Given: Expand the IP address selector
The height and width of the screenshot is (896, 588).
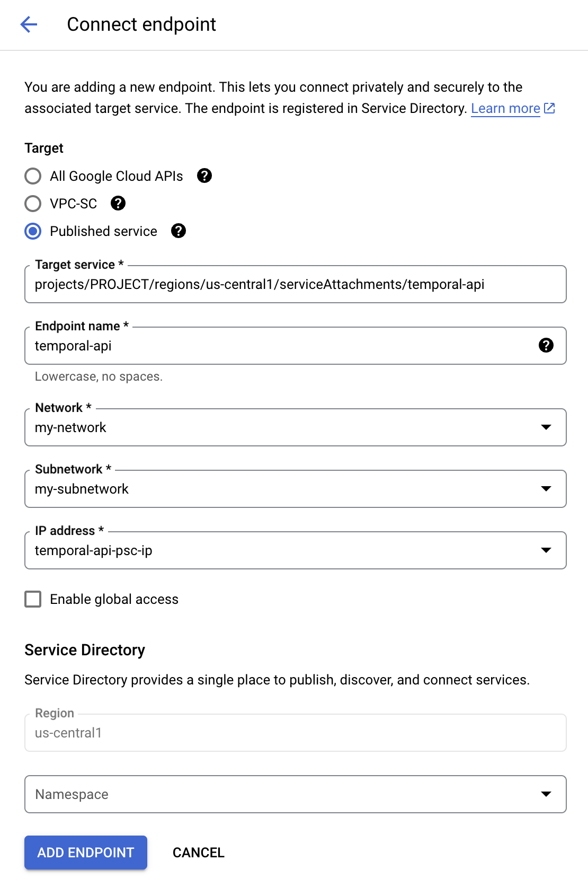Looking at the screenshot, I should [x=547, y=550].
